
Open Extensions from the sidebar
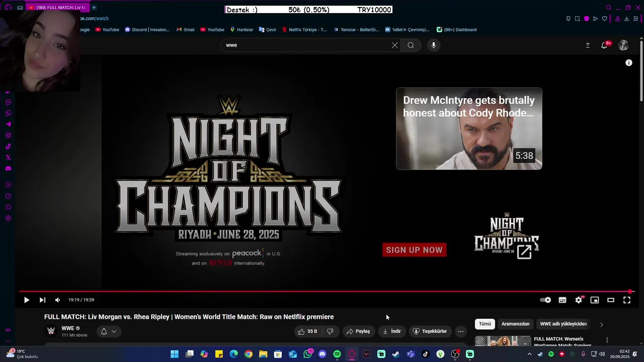[8, 207]
